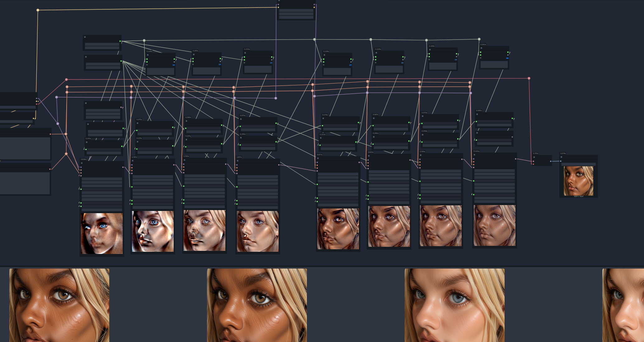Open the first distorted blue-eyed face preview

pyautogui.click(x=102, y=233)
